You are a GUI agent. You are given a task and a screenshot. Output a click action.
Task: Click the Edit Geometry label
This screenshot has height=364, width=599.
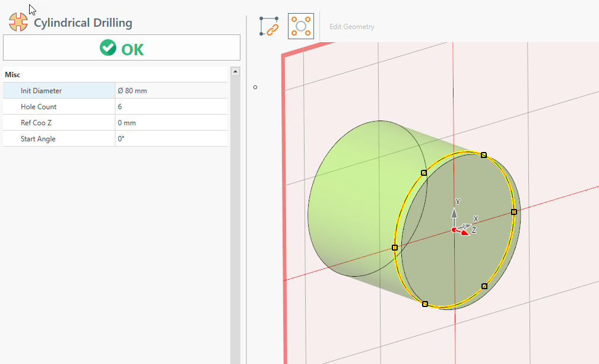click(351, 27)
